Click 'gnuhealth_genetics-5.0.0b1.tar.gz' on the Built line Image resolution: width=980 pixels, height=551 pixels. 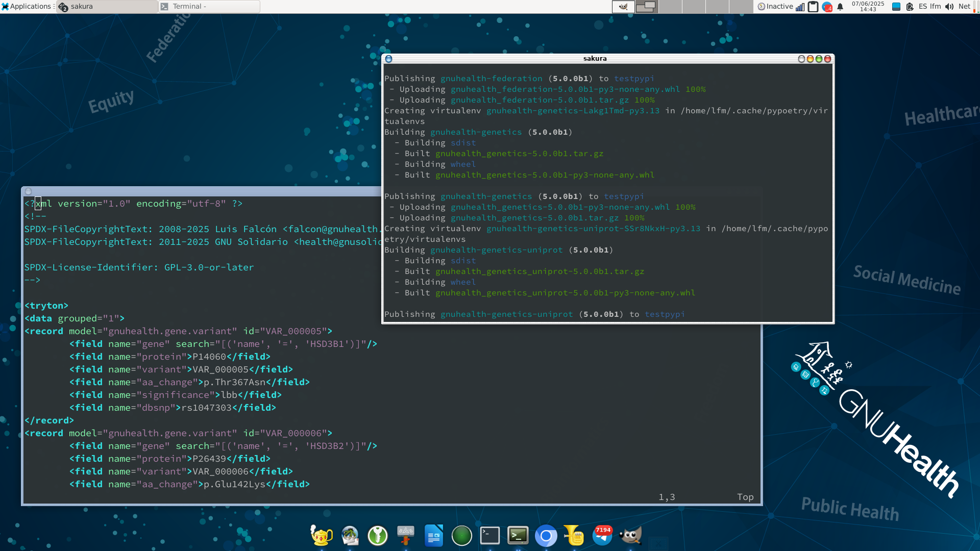tap(519, 154)
